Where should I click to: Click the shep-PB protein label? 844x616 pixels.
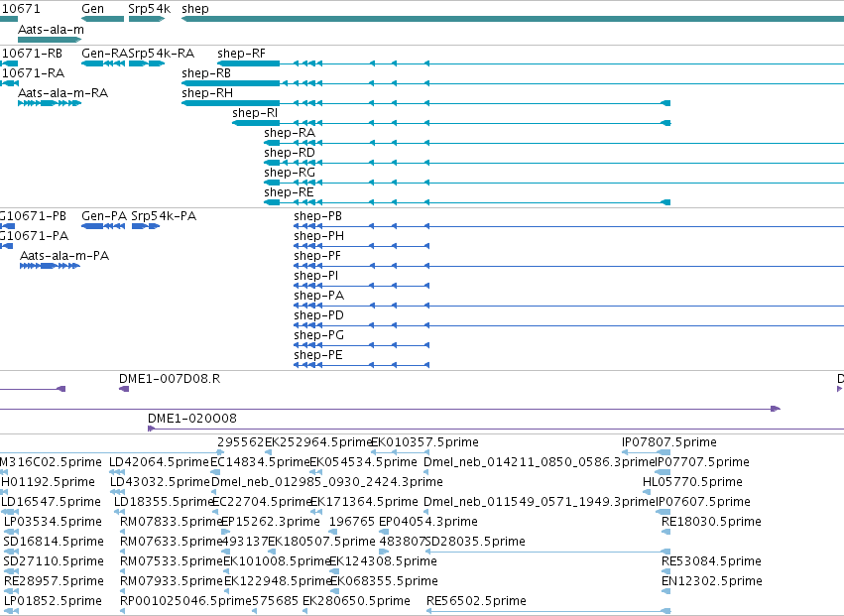pos(317,216)
